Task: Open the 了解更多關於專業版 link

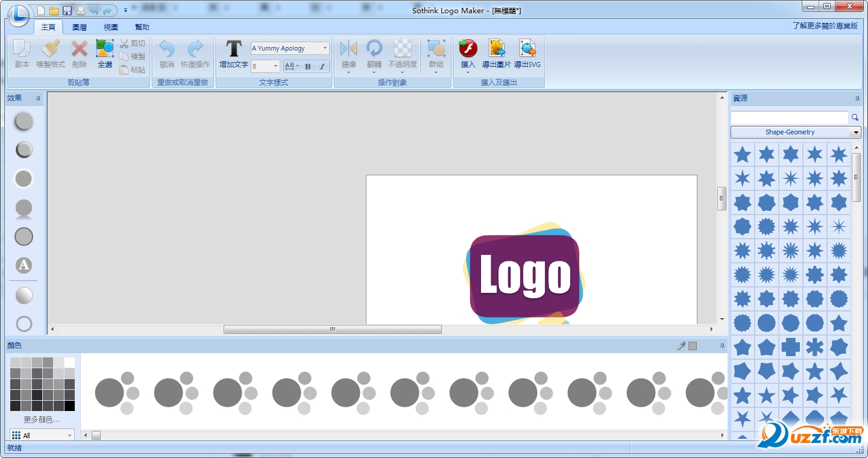Action: 825,26
